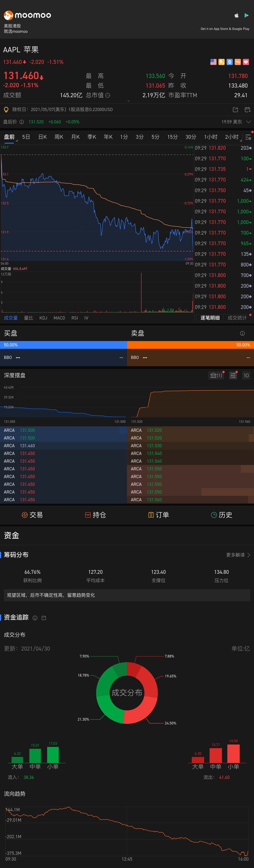Click the 平均成本 127.20 value
This screenshot has width=254, height=868.
(95, 572)
